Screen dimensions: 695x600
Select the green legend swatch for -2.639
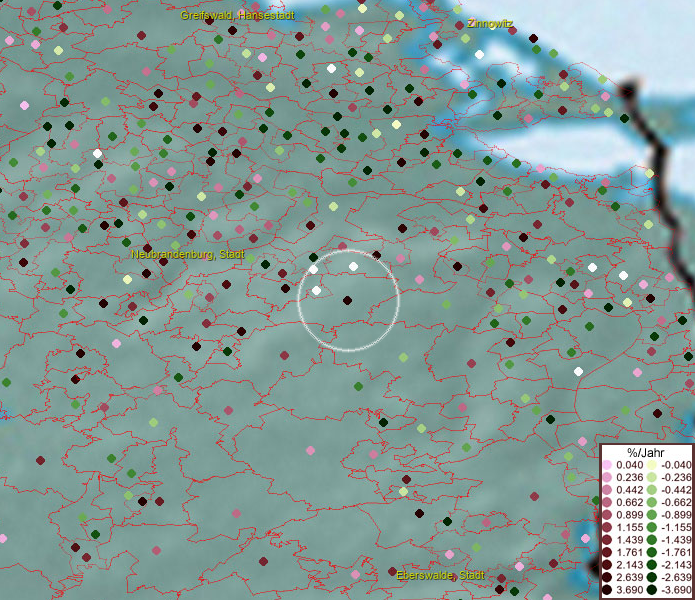click(652, 577)
